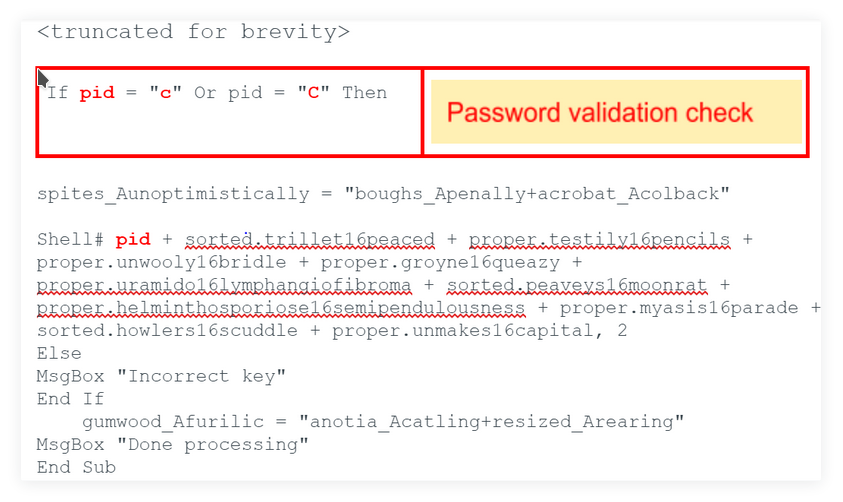Click the bold red "pid" after Shell#

tap(133, 240)
